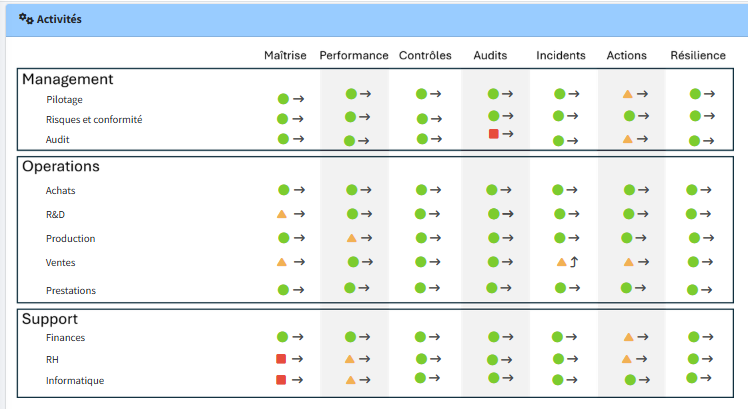Open the Informatique activity row
The image size is (748, 409).
pos(75,380)
